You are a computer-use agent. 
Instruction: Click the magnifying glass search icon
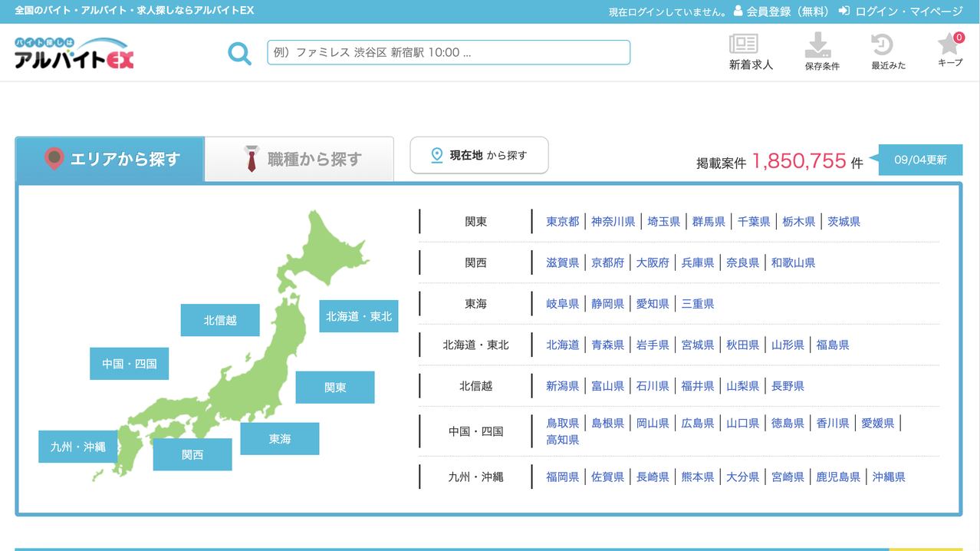pos(239,53)
